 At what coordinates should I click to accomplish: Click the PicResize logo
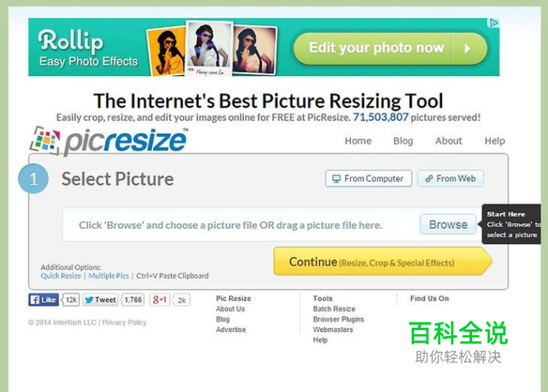pyautogui.click(x=108, y=141)
